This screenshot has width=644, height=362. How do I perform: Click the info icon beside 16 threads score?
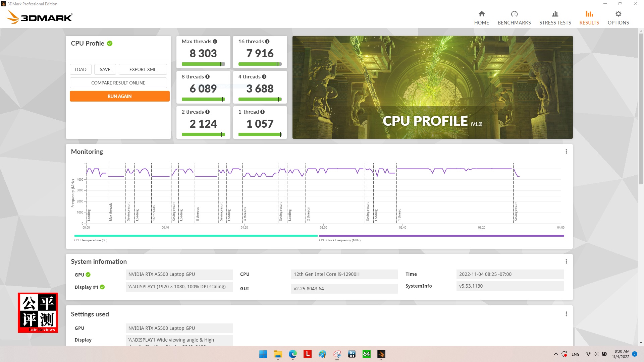[267, 41]
